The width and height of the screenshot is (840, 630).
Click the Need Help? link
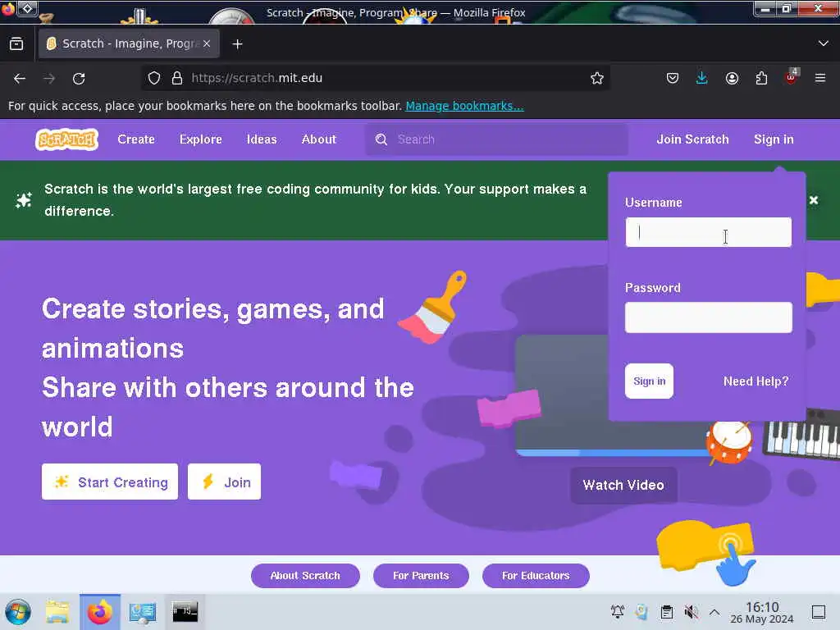(756, 381)
